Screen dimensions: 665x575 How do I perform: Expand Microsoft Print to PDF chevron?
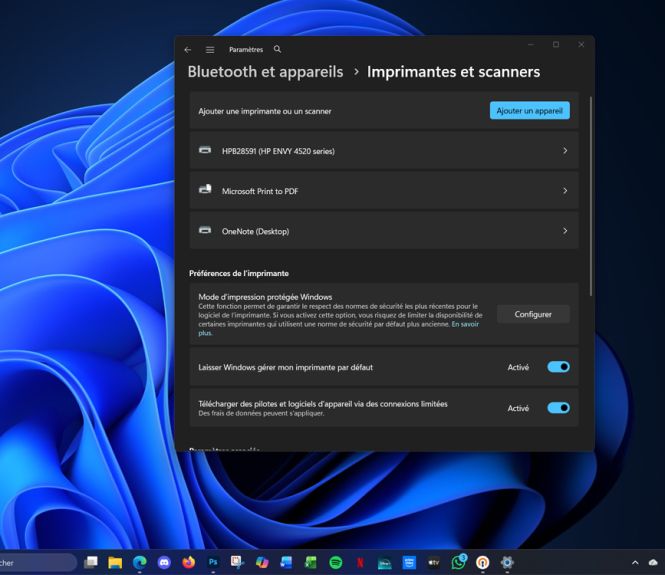point(565,191)
